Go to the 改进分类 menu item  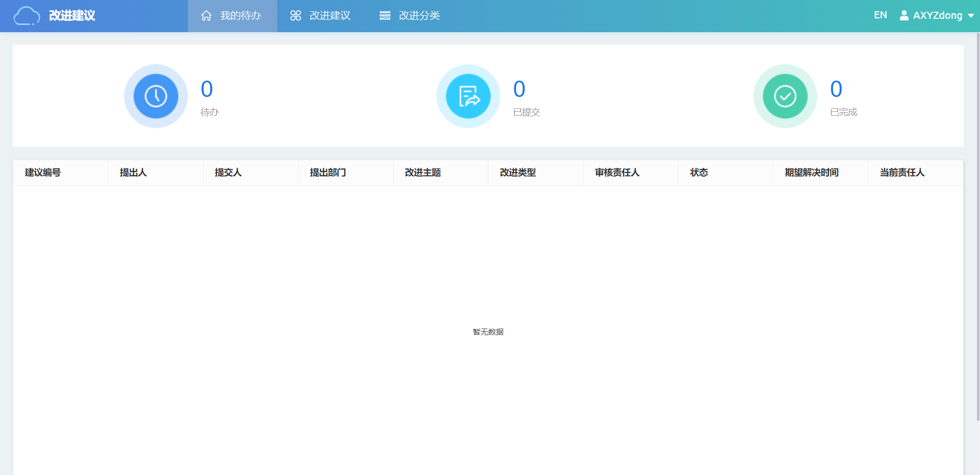(x=411, y=16)
